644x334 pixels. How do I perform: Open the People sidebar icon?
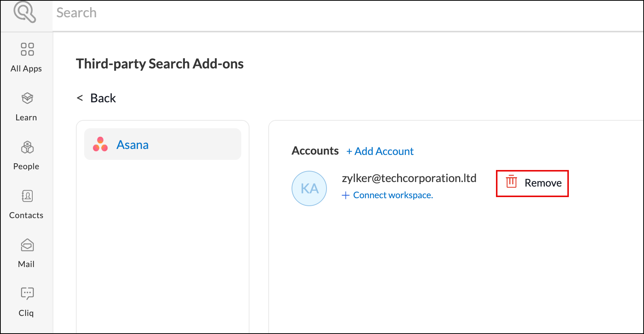pos(27,147)
